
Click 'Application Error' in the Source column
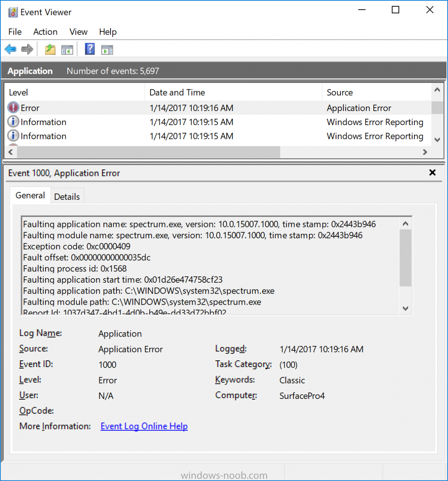359,108
